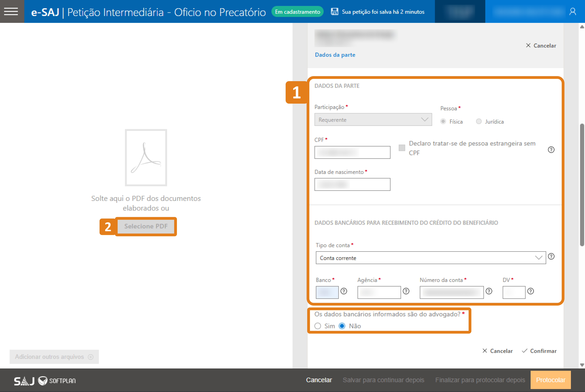The width and height of the screenshot is (585, 392).
Task: Click the scrollbar down arrow
Action: (582, 365)
